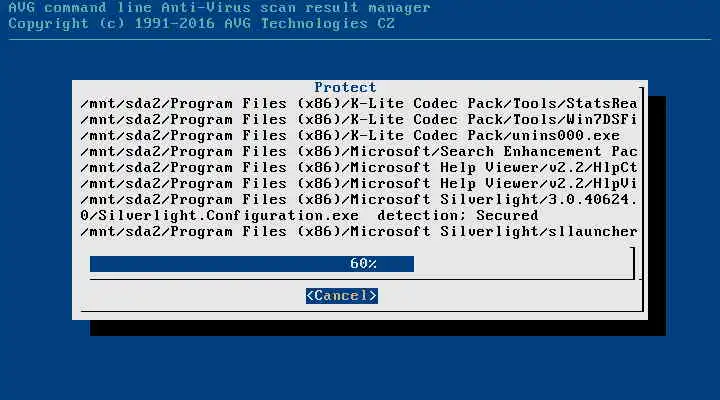The image size is (720, 400).
Task: Click the blue background below the dialog
Action: point(360,367)
